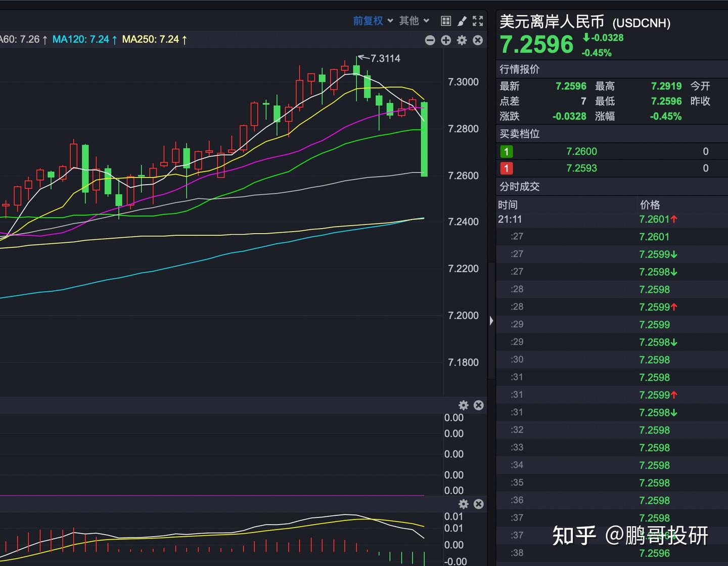Click the bid price 7.2593

pos(581,168)
